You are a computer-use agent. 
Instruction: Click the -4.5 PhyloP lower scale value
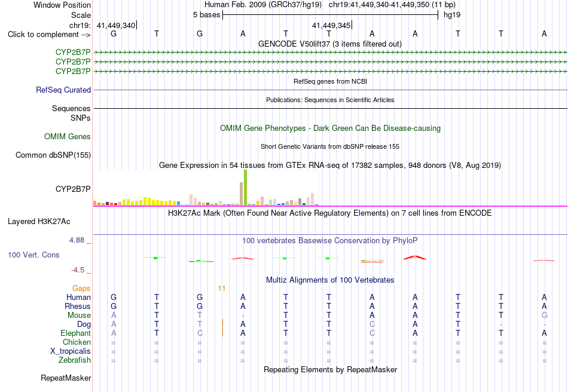78,270
